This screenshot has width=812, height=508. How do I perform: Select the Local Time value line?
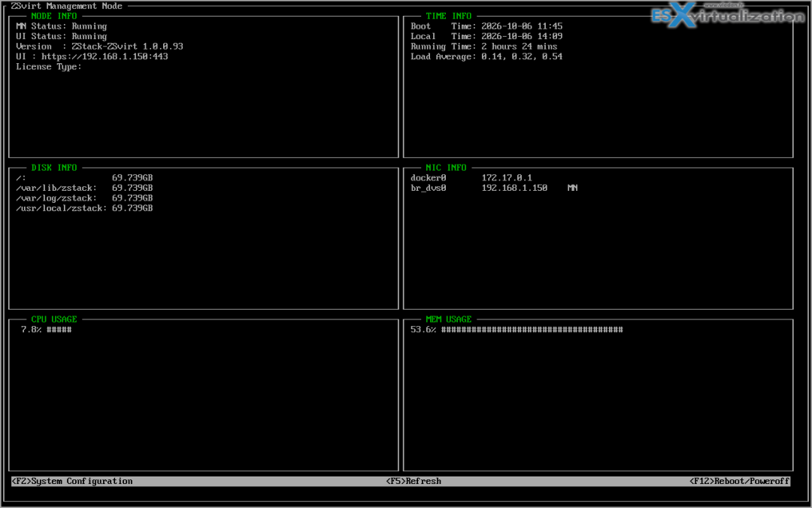[x=486, y=36]
